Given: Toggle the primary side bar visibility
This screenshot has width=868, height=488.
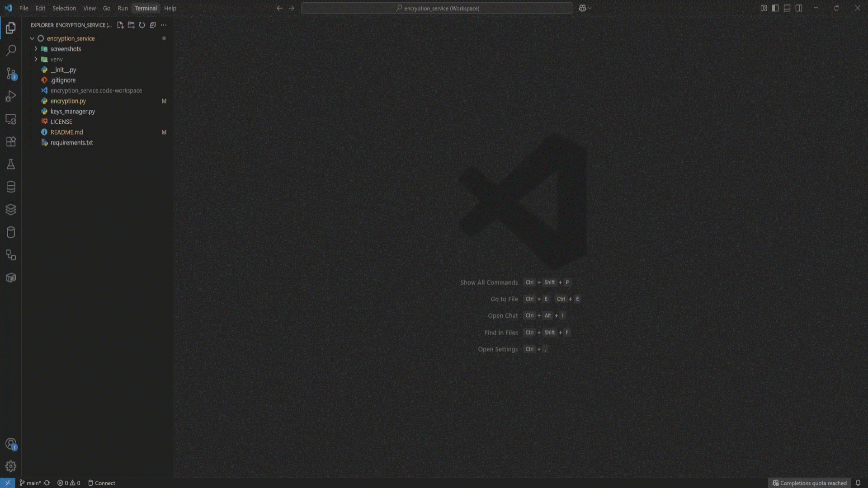Looking at the screenshot, I should pos(775,8).
